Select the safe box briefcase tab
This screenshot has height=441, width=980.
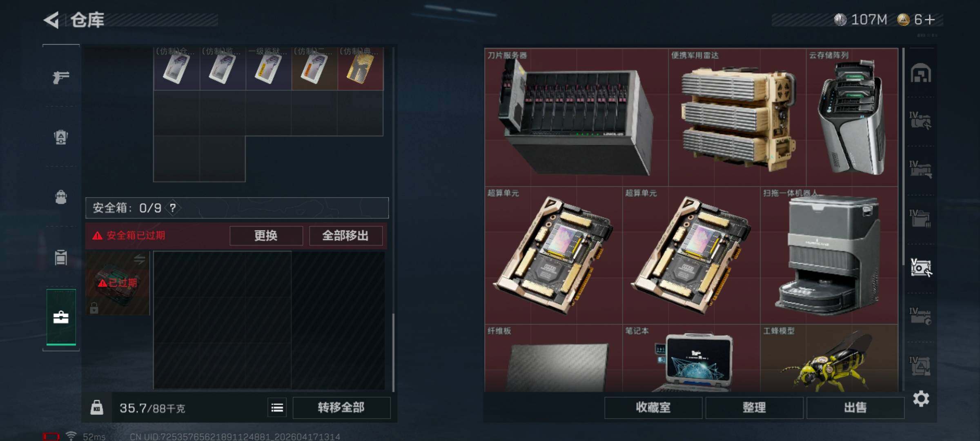tap(61, 317)
